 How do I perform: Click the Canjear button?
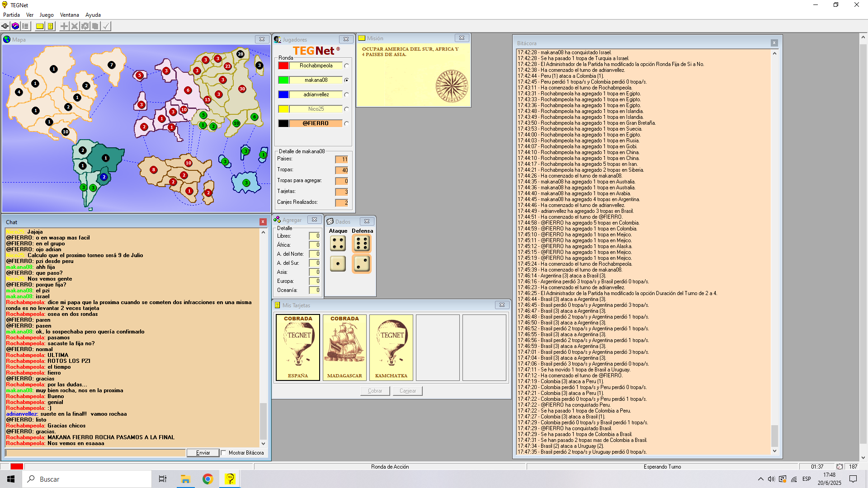coord(408,391)
